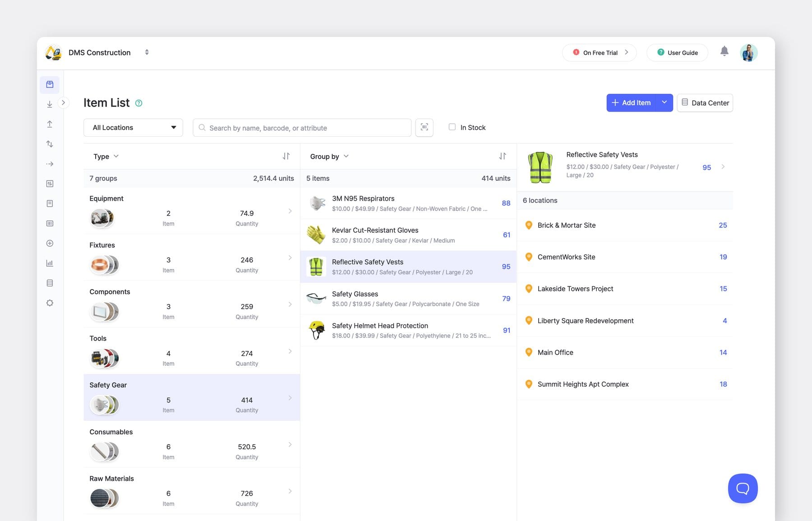Open the Settings gear icon
812x521 pixels.
pyautogui.click(x=50, y=303)
